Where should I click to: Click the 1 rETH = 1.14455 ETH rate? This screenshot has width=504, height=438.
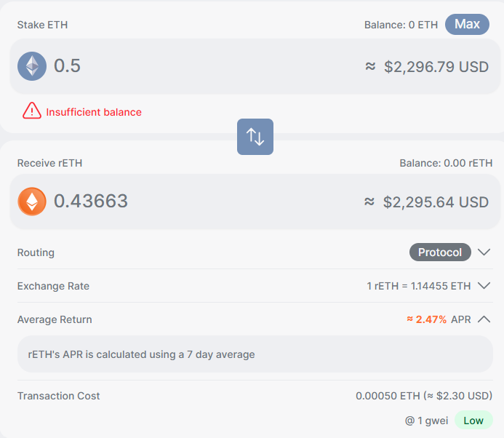tap(418, 286)
